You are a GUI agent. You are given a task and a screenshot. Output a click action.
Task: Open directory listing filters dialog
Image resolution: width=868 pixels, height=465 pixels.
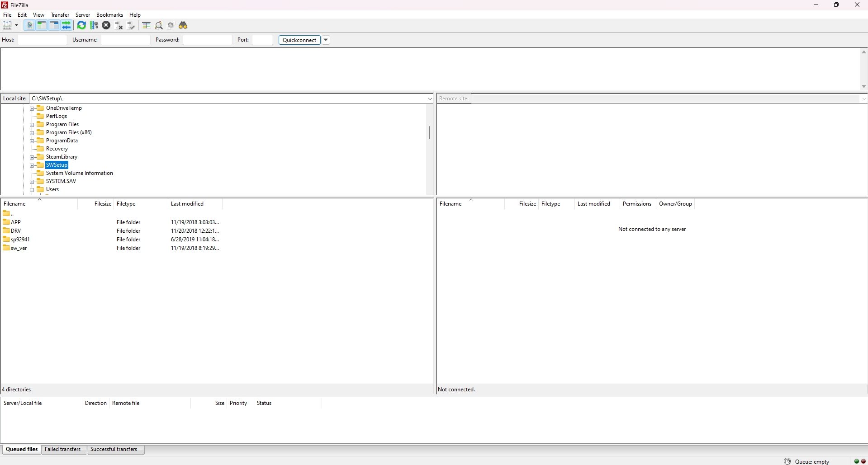tap(146, 25)
